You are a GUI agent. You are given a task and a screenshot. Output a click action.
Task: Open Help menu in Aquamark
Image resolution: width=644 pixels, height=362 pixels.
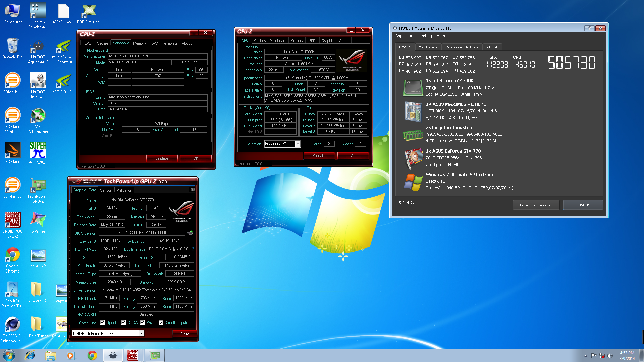[x=441, y=36]
